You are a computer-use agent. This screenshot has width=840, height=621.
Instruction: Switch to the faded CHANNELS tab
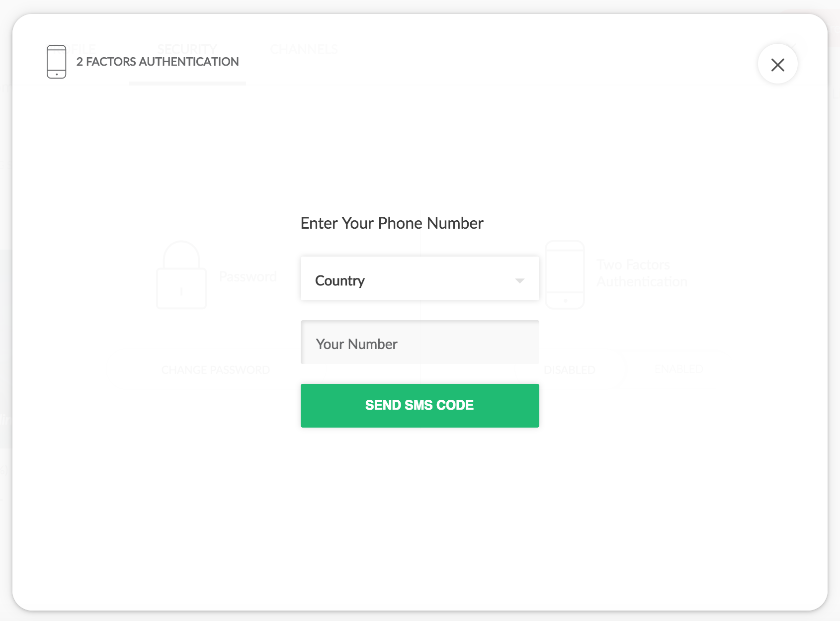304,49
